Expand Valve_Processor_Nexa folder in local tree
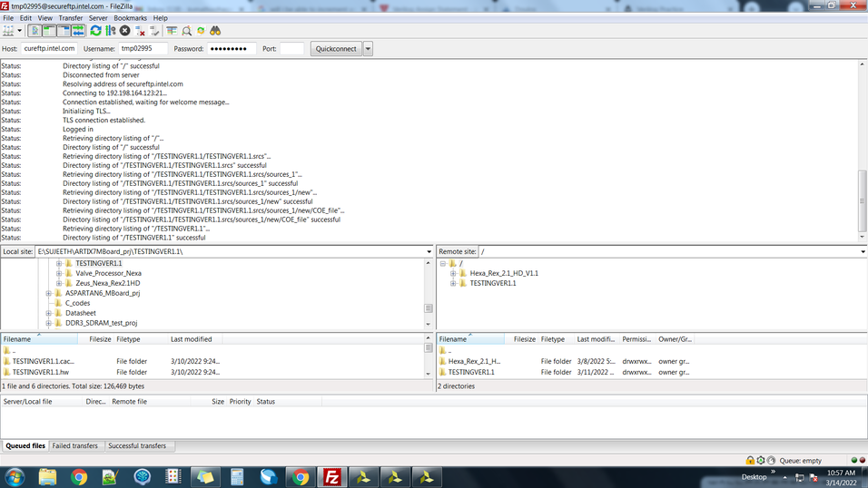 pos(59,273)
